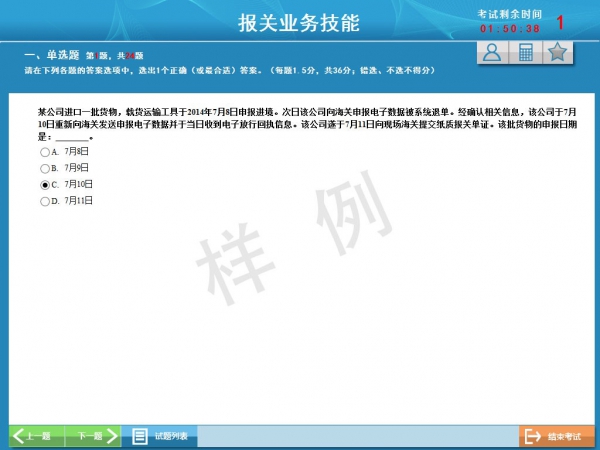This screenshot has height=450, width=600.
Task: Click the 试题列表 list icon
Action: click(x=140, y=436)
